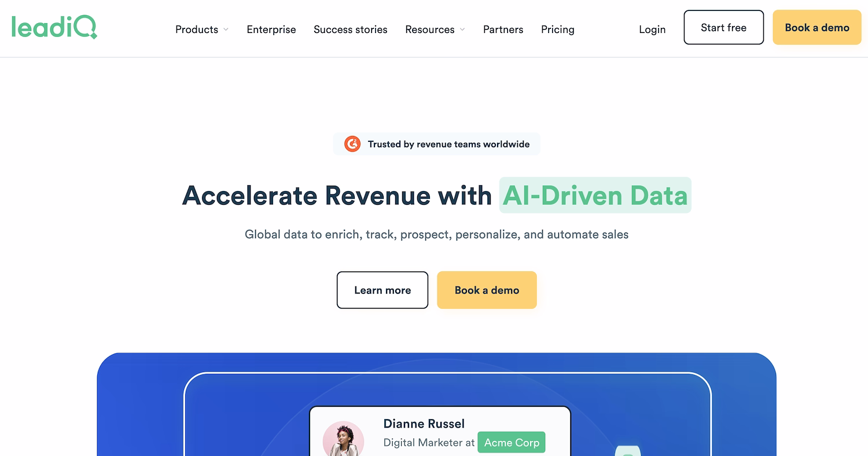
Task: Click the LeadIQ logo
Action: click(x=54, y=27)
